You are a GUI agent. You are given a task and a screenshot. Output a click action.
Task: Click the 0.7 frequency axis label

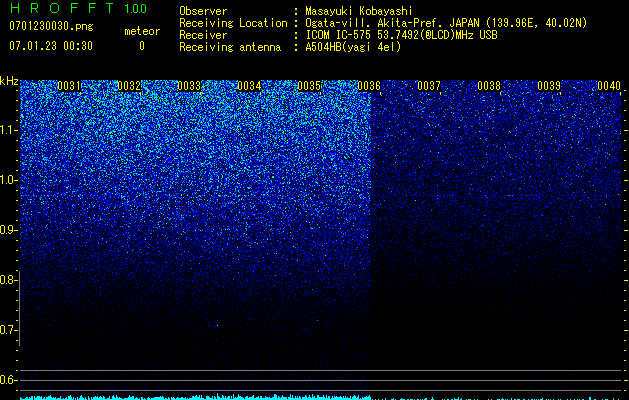pyautogui.click(x=9, y=330)
